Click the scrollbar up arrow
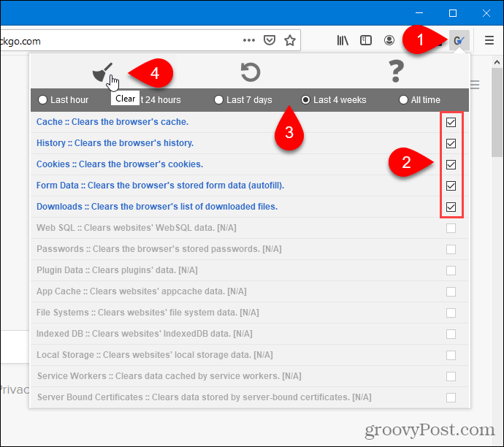The image size is (504, 447). pyautogui.click(x=497, y=62)
